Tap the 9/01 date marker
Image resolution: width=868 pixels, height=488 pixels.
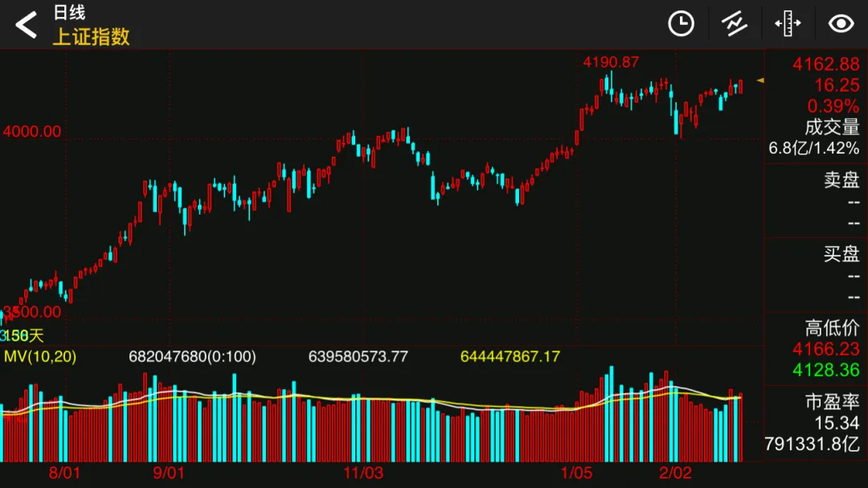coord(168,473)
